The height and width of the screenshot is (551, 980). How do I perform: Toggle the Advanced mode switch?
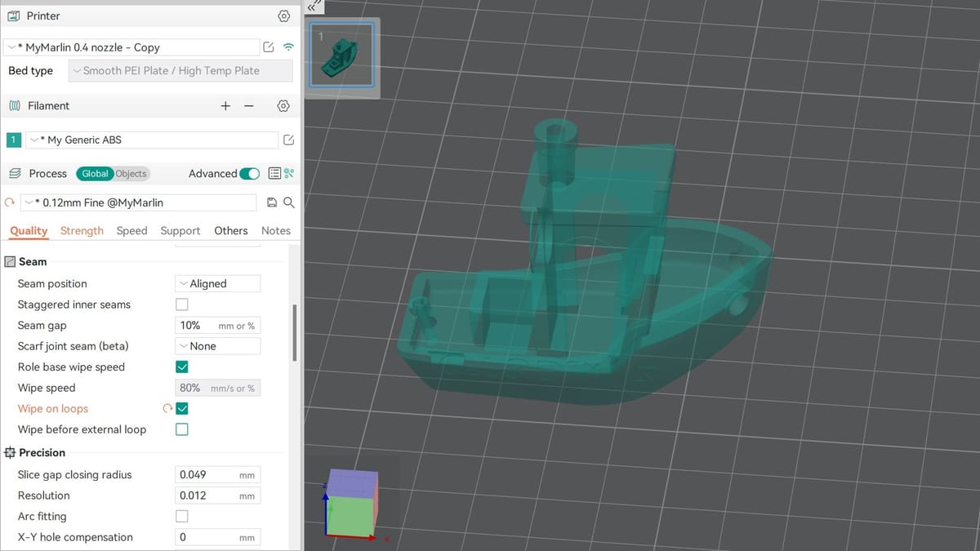tap(250, 173)
